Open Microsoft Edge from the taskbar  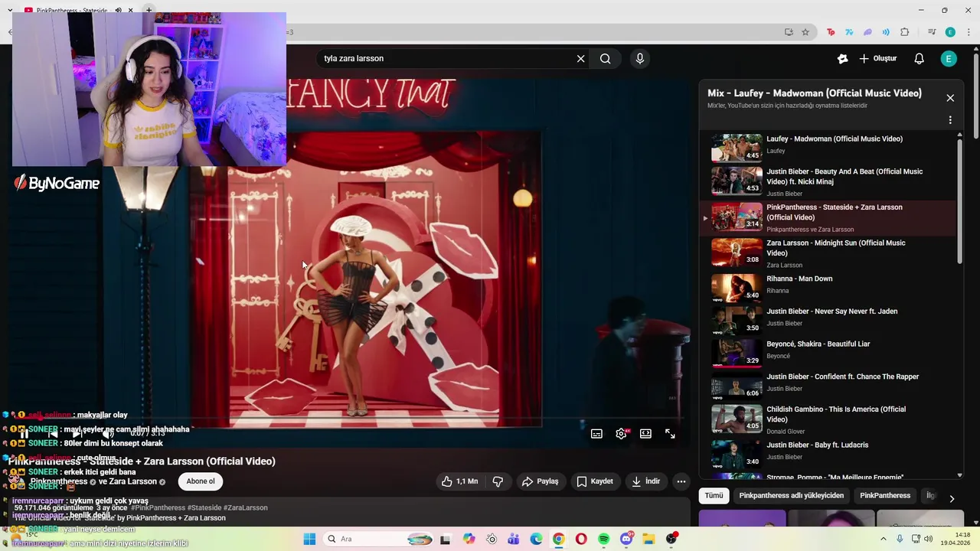pos(536,539)
